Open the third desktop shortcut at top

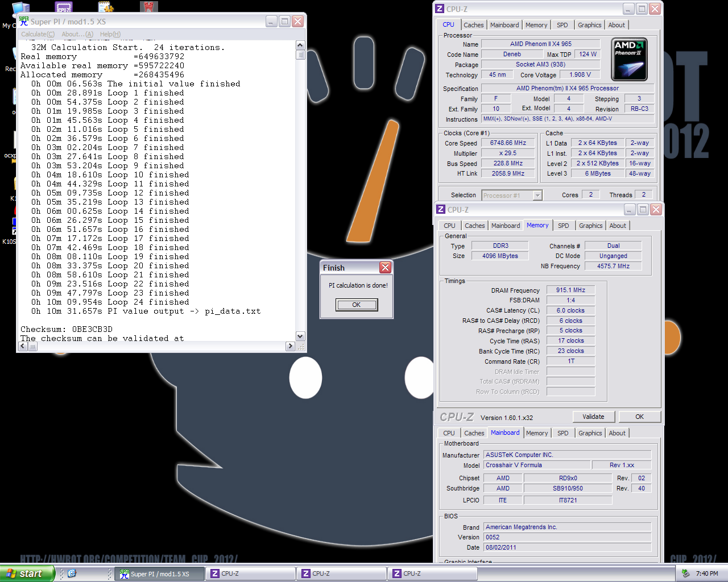(x=106, y=7)
